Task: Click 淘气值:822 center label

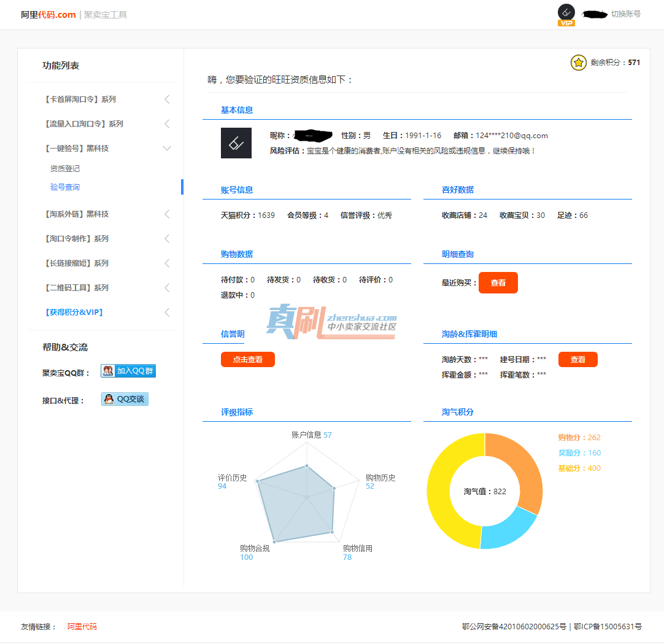Action: [x=485, y=492]
